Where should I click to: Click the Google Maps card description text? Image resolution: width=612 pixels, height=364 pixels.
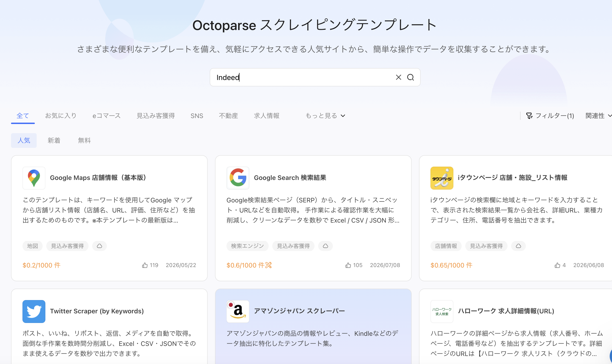point(109,210)
